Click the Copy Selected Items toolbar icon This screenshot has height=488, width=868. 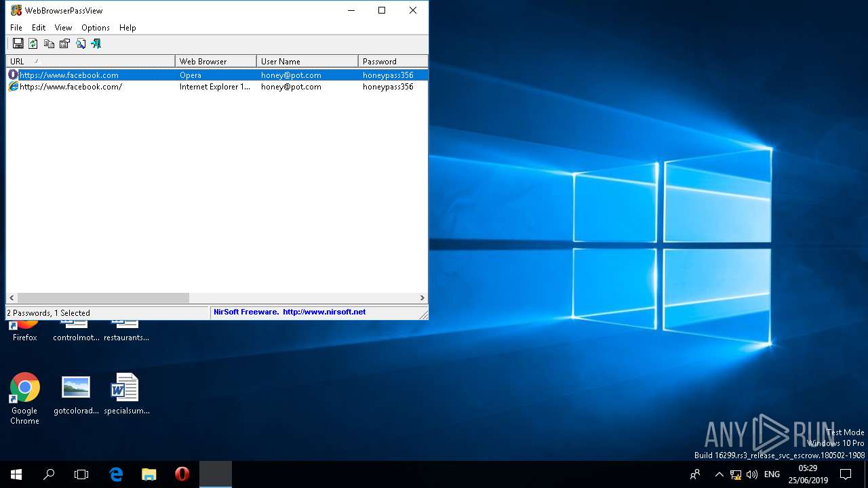pyautogui.click(x=49, y=43)
